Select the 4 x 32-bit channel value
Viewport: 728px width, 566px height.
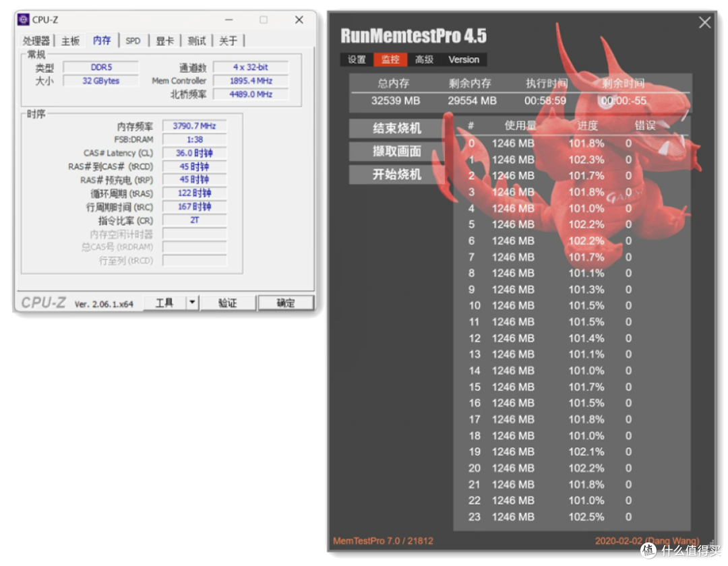(251, 67)
